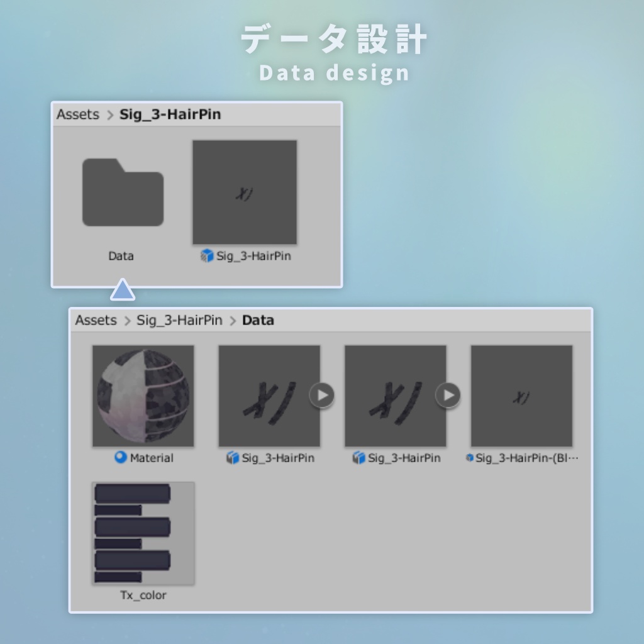Click the Material asset name label
The height and width of the screenshot is (644, 644).
click(x=151, y=458)
